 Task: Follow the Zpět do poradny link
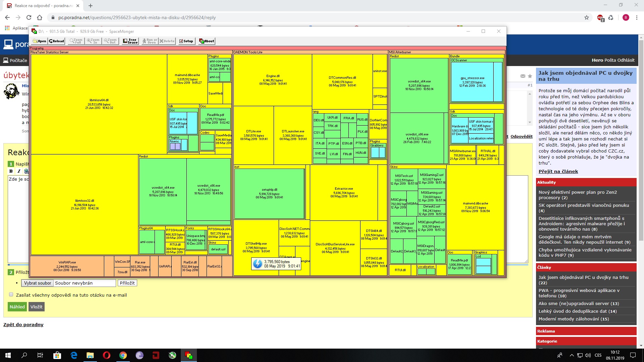click(x=23, y=324)
